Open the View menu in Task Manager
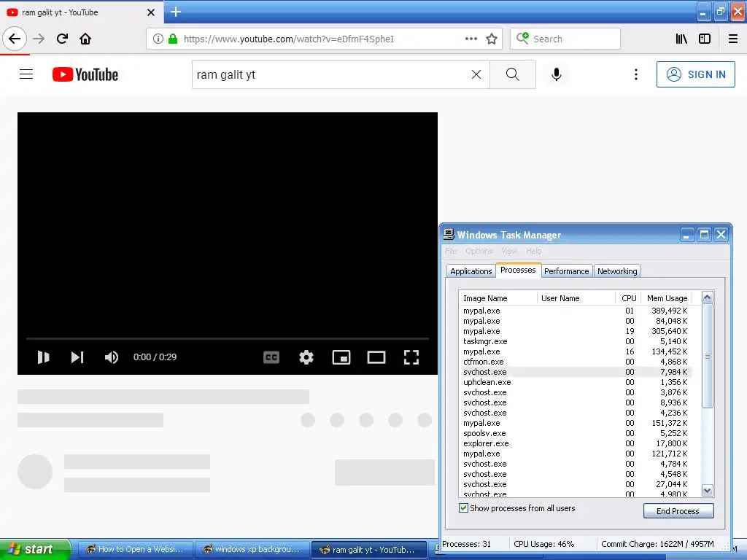The height and width of the screenshot is (560, 747). 508,251
